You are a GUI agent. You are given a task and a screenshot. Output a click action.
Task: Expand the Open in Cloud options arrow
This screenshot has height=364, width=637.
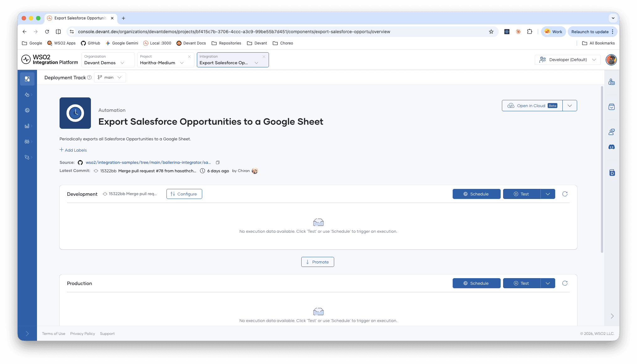click(570, 106)
